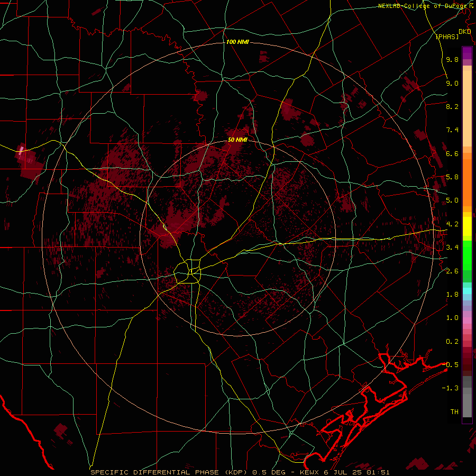Click the -0.5 scale value
This screenshot has width=476, height=476.
click(450, 364)
